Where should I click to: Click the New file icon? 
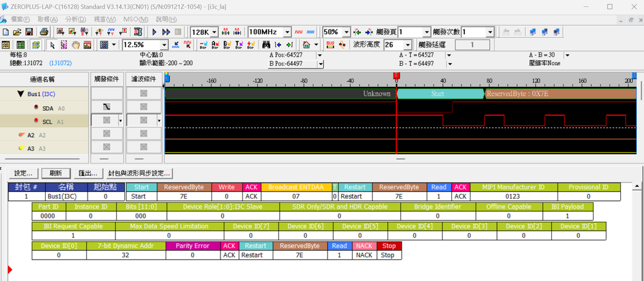pyautogui.click(x=6, y=32)
